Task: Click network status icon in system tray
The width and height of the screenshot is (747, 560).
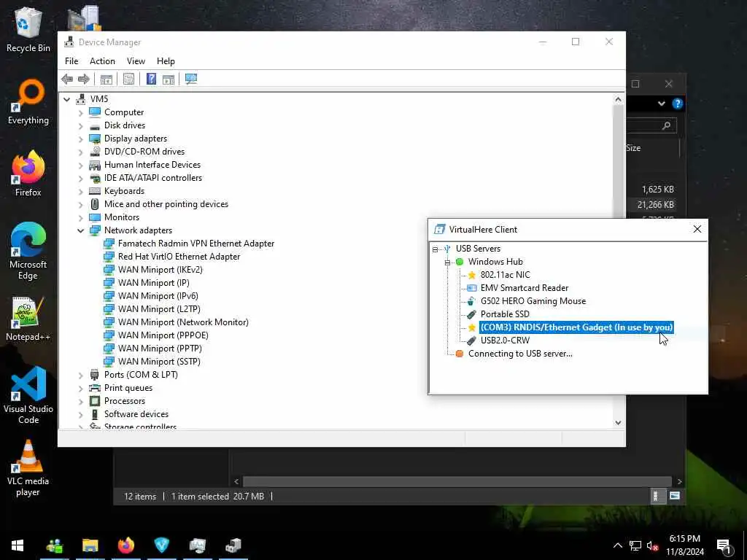Action: (635, 545)
